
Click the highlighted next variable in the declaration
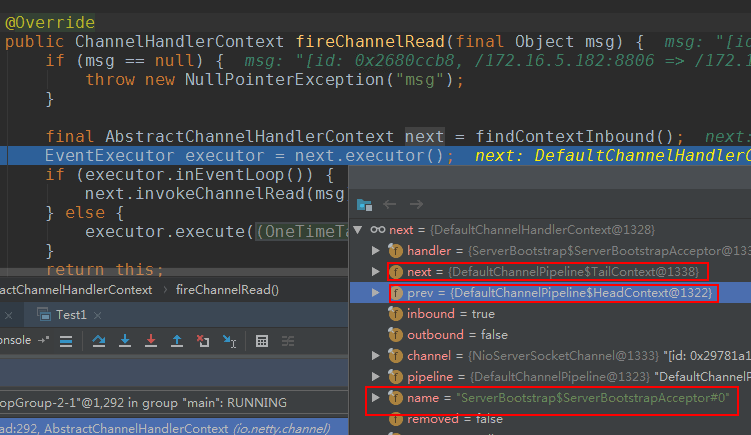click(x=425, y=137)
